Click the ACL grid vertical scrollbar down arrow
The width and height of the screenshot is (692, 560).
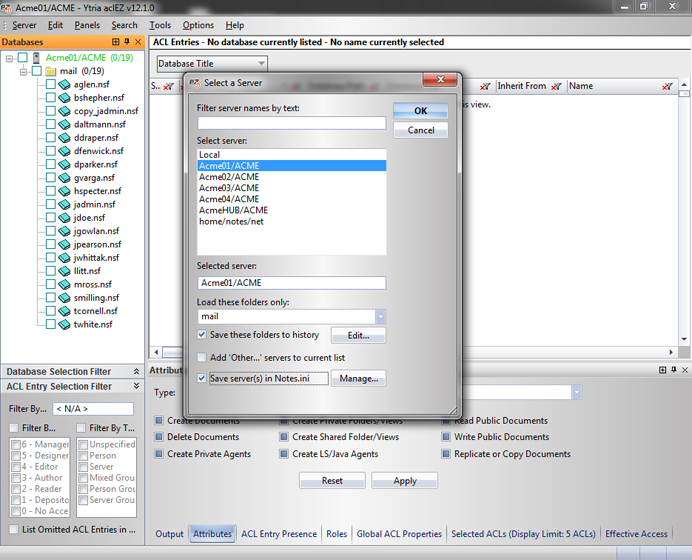tap(684, 339)
